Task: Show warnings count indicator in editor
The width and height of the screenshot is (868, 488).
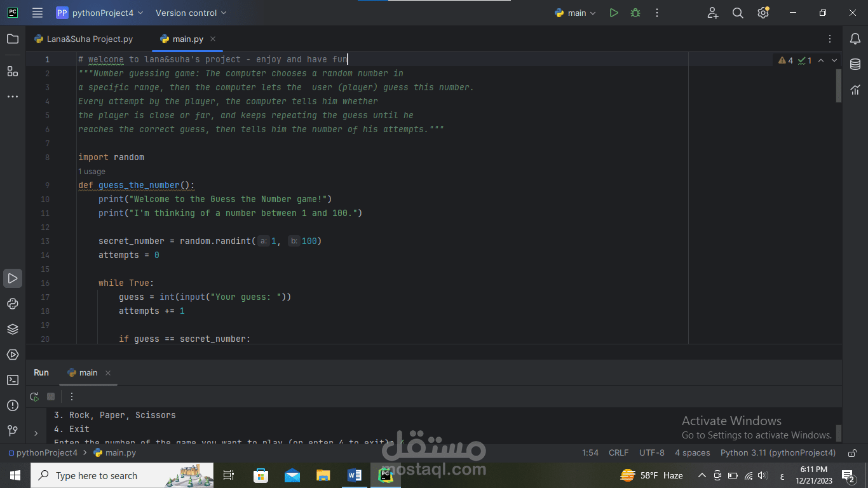Action: coord(786,60)
